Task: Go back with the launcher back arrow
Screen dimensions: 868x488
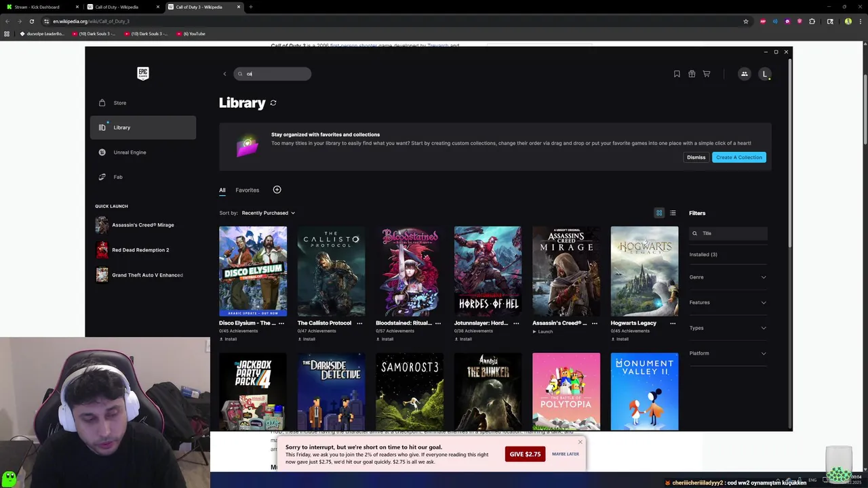Action: [224, 74]
